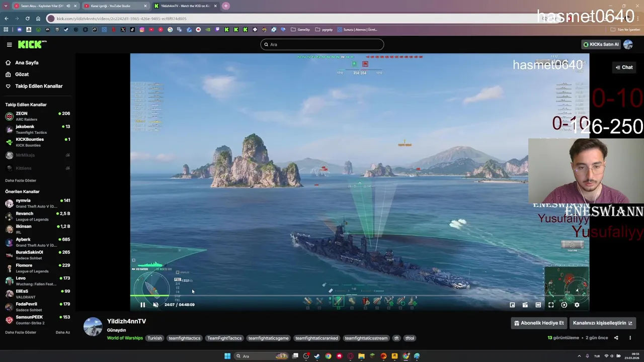Seek on the video progress bar
644x362 pixels.
[360, 296]
